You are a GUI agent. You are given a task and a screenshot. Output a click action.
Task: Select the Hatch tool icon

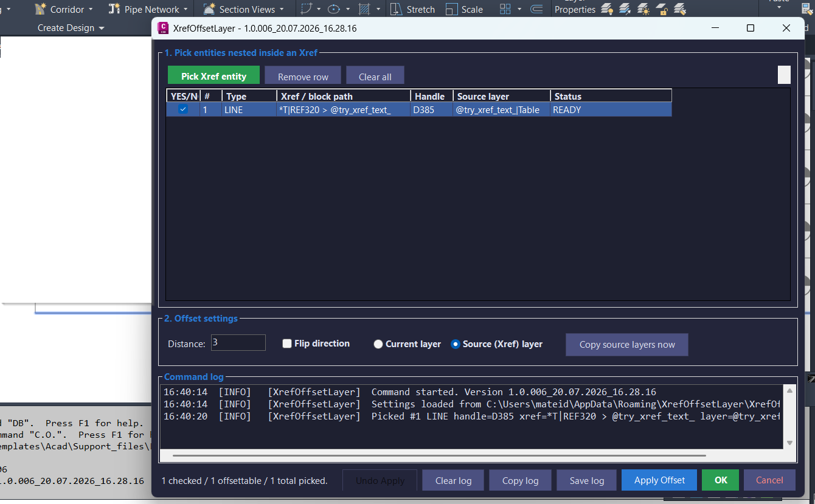pyautogui.click(x=364, y=9)
